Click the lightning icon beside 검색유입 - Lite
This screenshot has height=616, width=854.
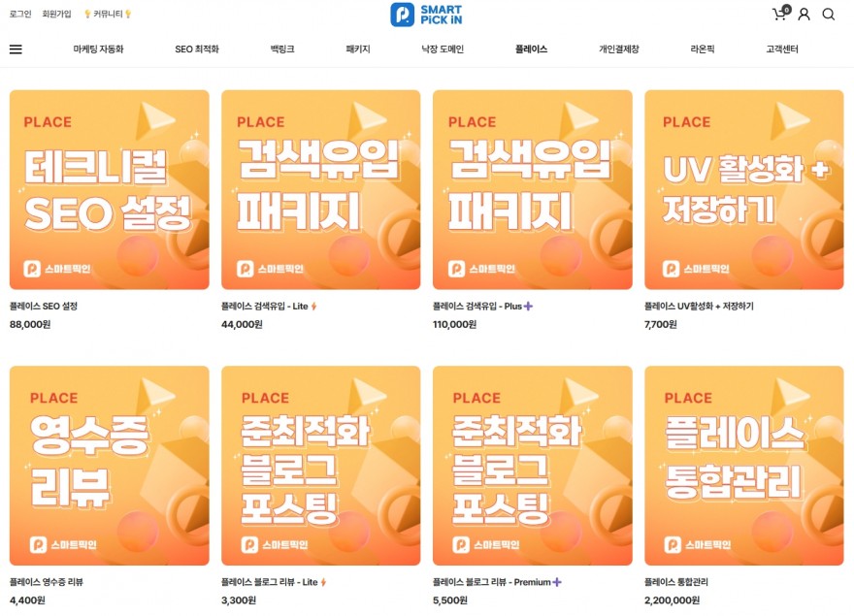click(x=313, y=307)
